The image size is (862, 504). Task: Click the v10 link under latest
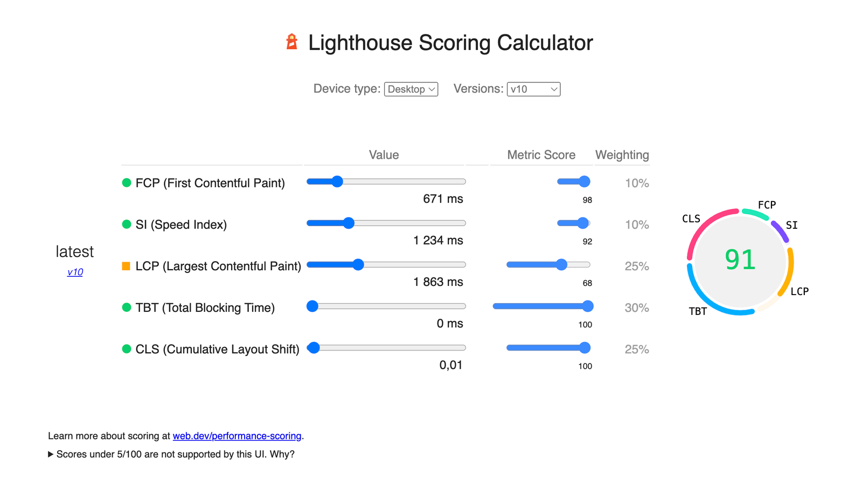tap(74, 272)
